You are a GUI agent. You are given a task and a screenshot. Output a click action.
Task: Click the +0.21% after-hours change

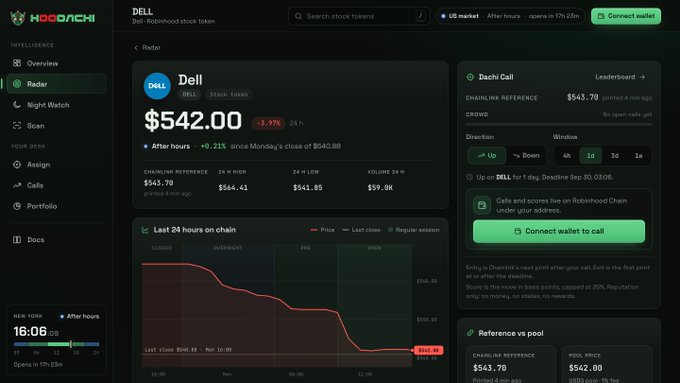213,146
